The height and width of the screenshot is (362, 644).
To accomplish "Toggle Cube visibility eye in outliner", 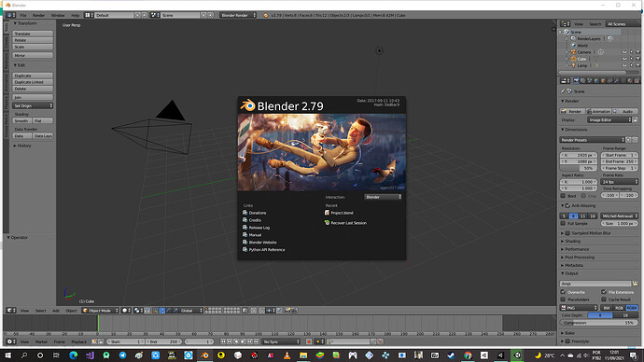I will point(624,59).
